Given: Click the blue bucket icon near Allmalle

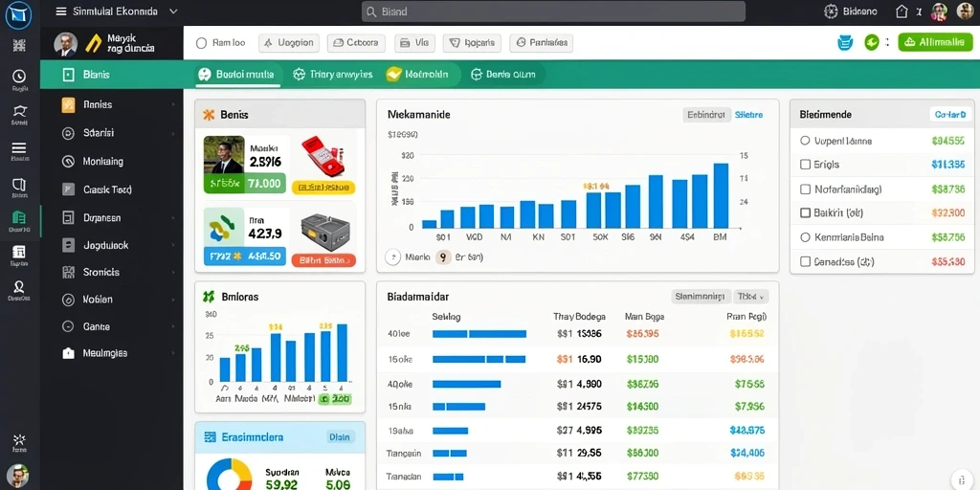Looking at the screenshot, I should (x=845, y=42).
